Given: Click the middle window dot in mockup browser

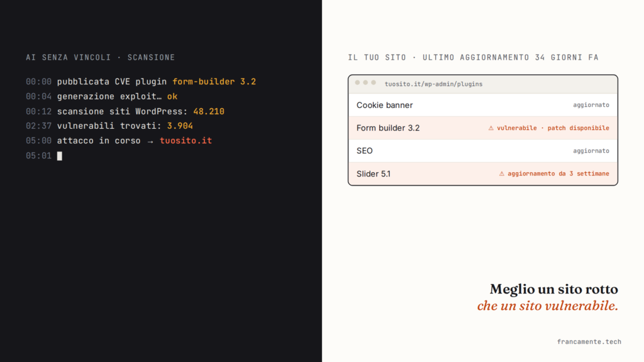Looking at the screenshot, I should (365, 82).
